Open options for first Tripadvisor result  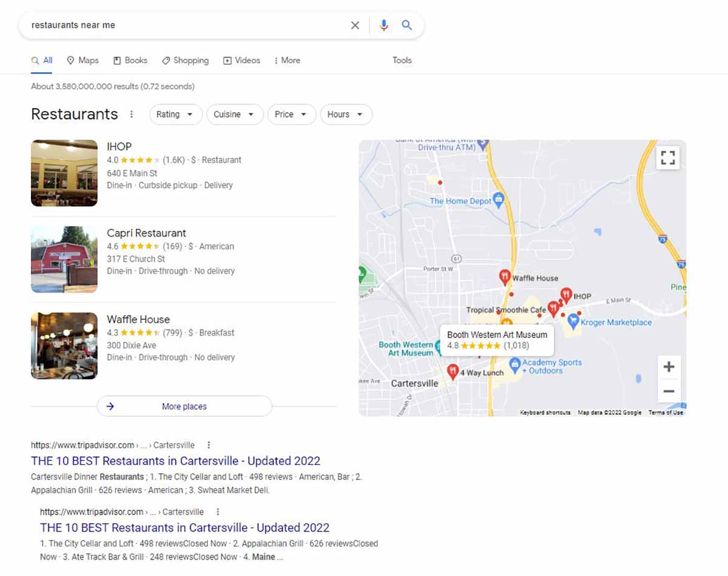pyautogui.click(x=209, y=445)
